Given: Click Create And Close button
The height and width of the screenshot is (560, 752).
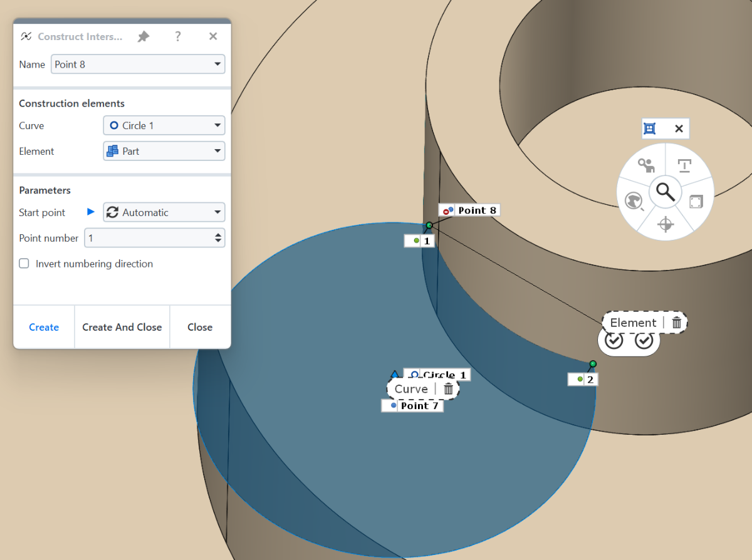Looking at the screenshot, I should click(122, 327).
